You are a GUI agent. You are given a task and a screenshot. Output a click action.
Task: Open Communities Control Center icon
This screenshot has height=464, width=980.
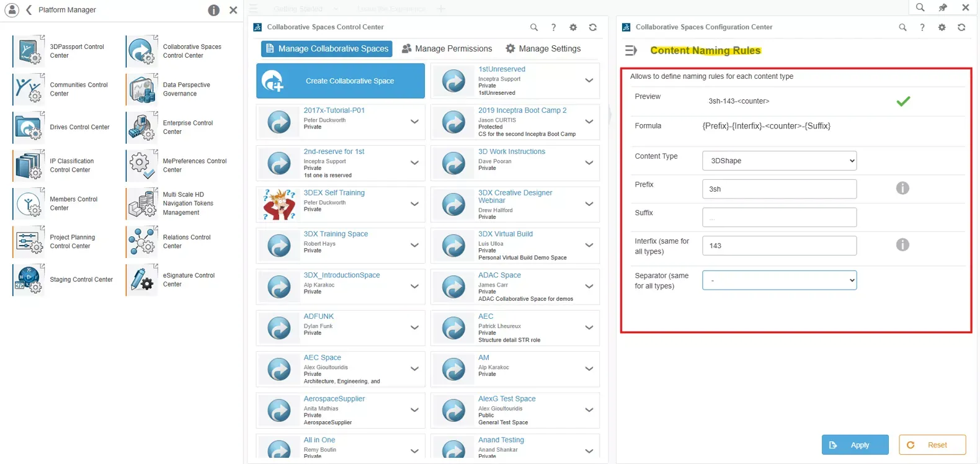(29, 89)
